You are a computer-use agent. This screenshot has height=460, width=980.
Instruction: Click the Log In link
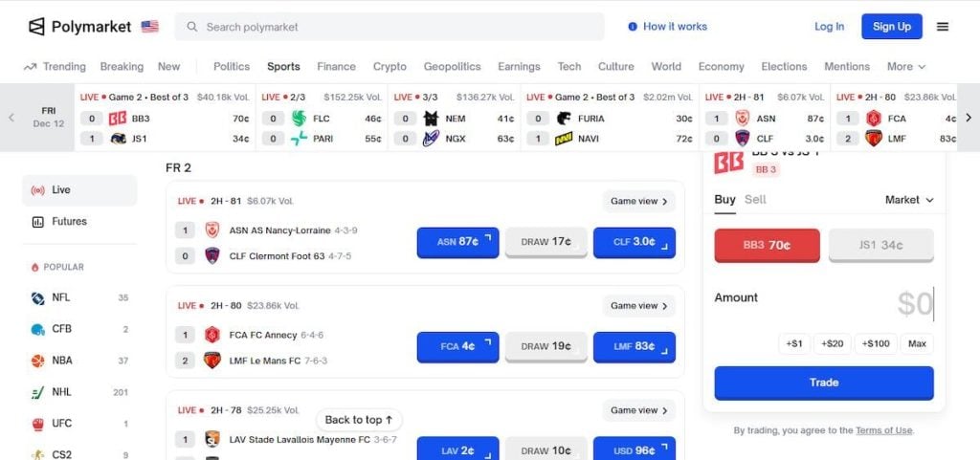(x=829, y=26)
